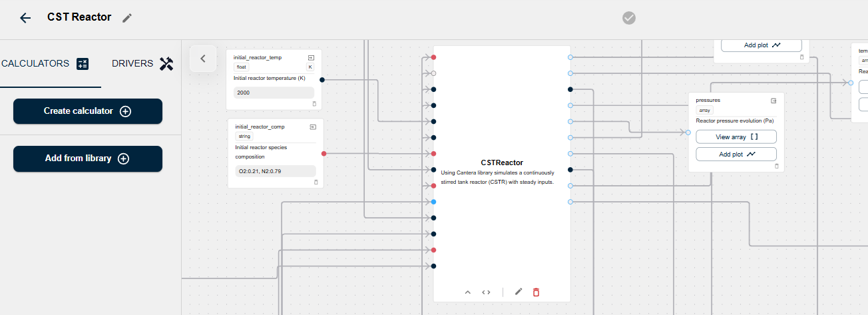
Task: Click the initial_reactor_temp card name
Action: point(258,58)
